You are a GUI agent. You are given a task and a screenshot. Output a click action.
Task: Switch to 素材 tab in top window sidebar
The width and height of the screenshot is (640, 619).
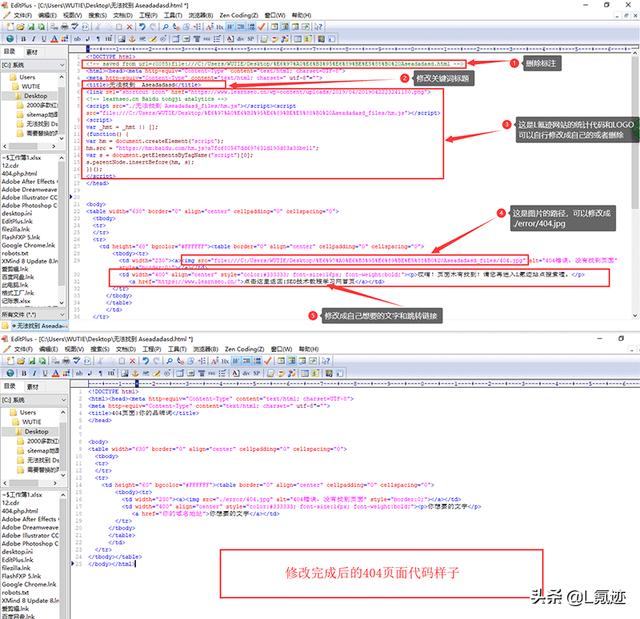pos(32,52)
